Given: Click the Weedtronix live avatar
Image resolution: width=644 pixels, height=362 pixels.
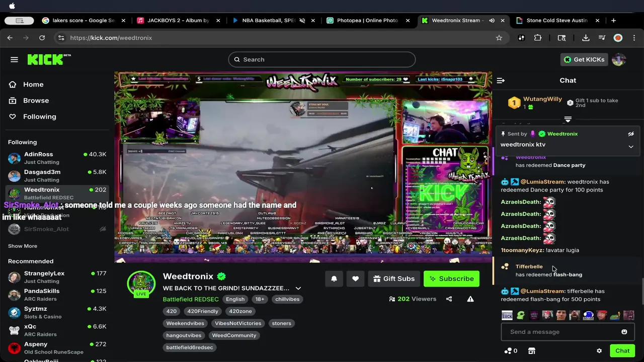Looking at the screenshot, I should [x=141, y=284].
